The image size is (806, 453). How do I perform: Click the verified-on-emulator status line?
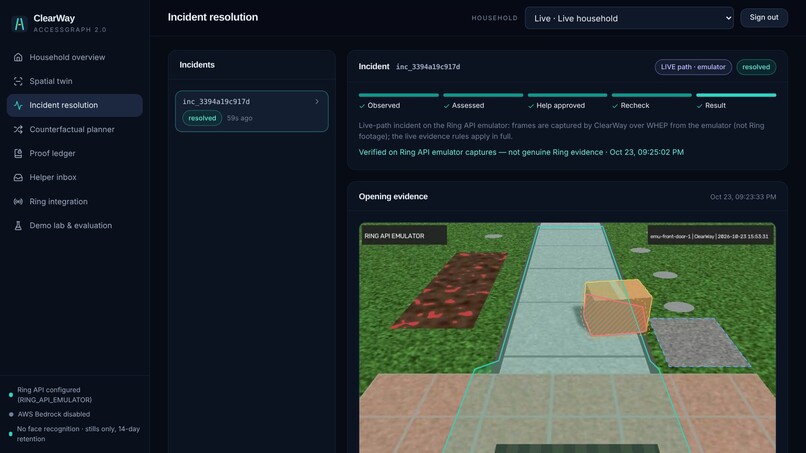pos(521,152)
